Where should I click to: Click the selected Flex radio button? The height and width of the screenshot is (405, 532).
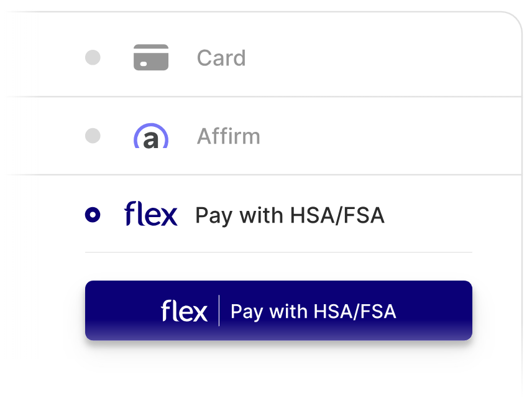pos(93,215)
